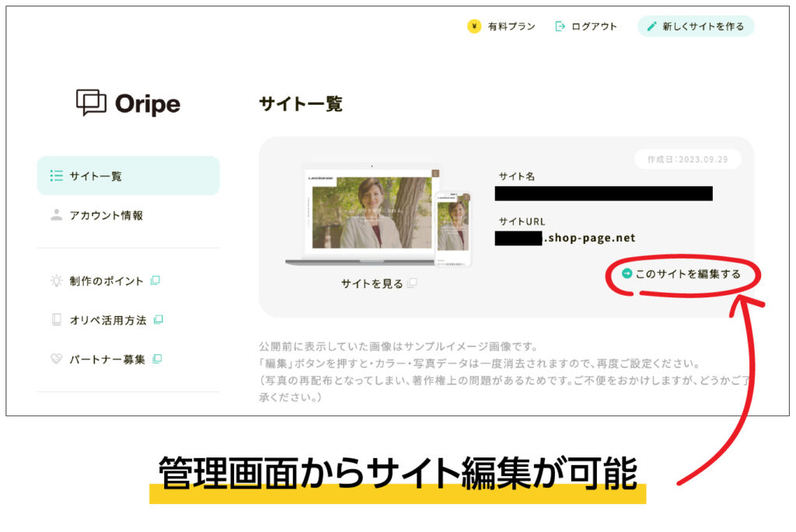Click the smartphone icon beside オリペ活用方法

[x=56, y=320]
